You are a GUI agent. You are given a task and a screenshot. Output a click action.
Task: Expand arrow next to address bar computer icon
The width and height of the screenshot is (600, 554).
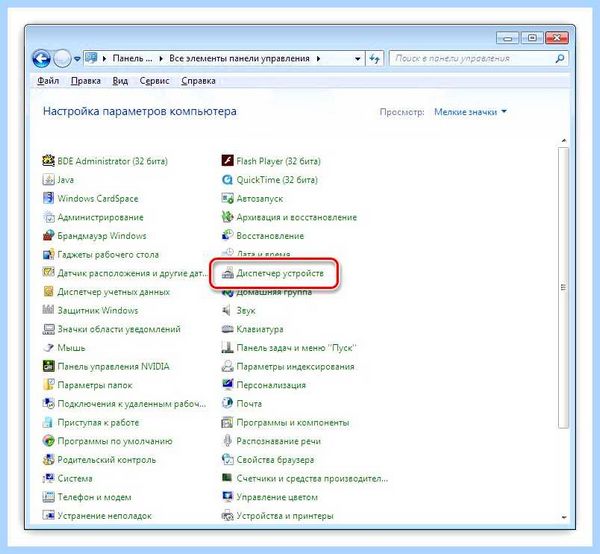[x=104, y=59]
